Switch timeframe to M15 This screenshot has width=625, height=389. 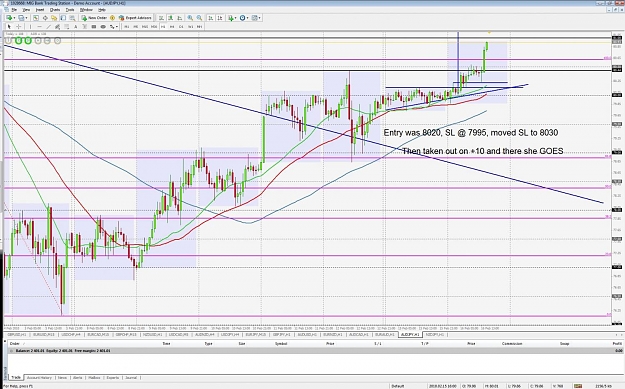[x=145, y=27]
